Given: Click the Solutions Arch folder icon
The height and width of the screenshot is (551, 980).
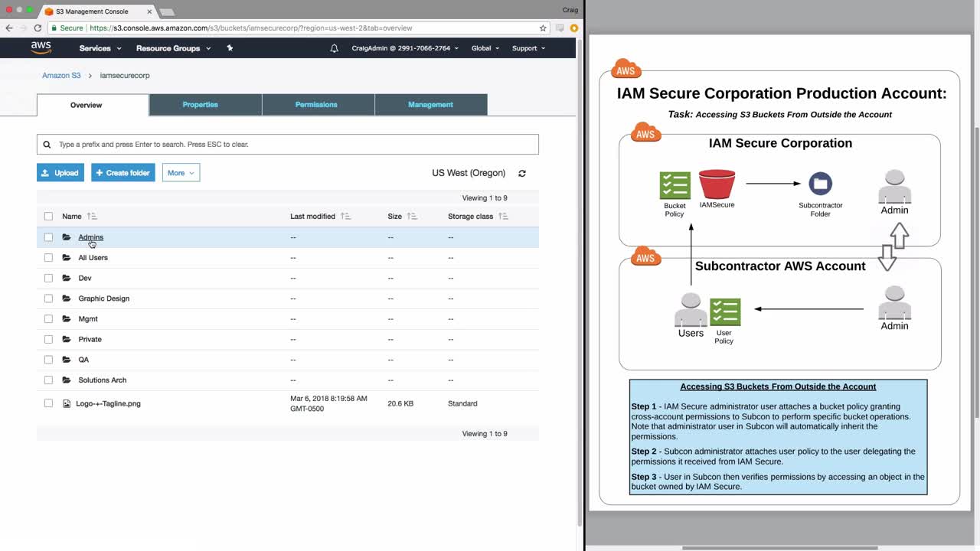Looking at the screenshot, I should tap(67, 380).
